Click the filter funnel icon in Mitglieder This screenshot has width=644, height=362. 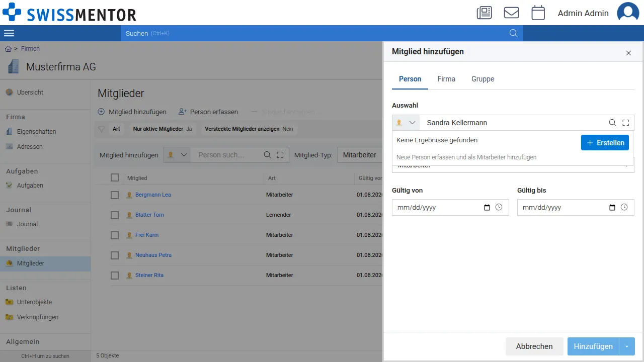pos(101,129)
